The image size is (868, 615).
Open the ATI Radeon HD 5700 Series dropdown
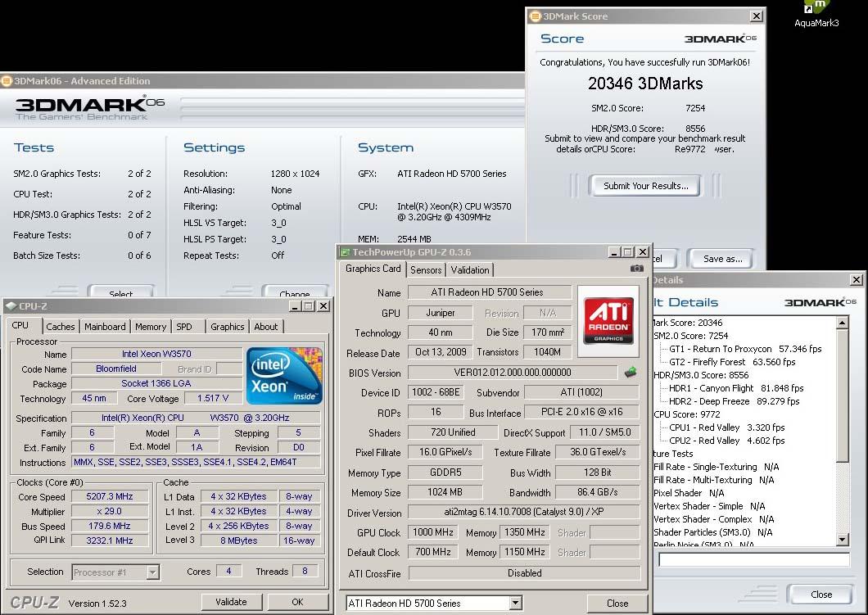pyautogui.click(x=515, y=603)
